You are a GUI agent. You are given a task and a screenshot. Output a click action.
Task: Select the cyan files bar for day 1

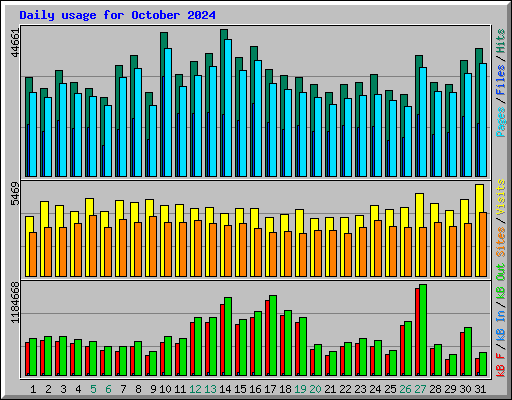tap(33, 134)
